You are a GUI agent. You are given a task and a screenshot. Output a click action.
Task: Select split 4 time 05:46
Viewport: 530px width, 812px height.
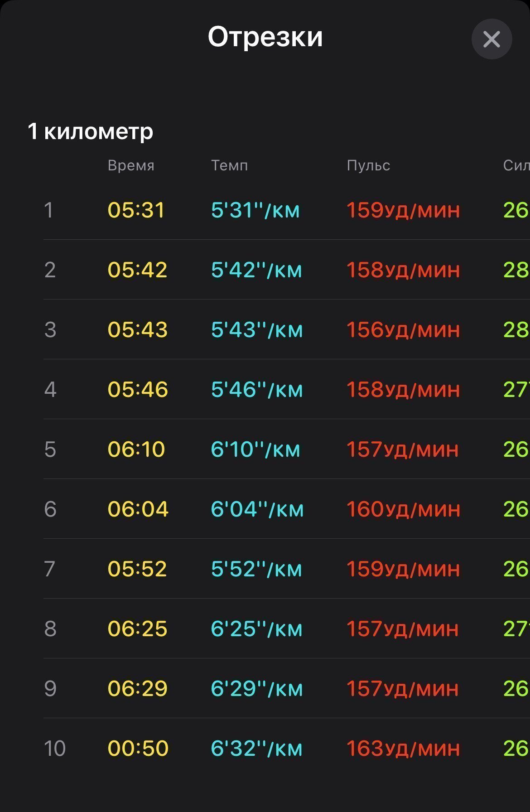pos(138,390)
